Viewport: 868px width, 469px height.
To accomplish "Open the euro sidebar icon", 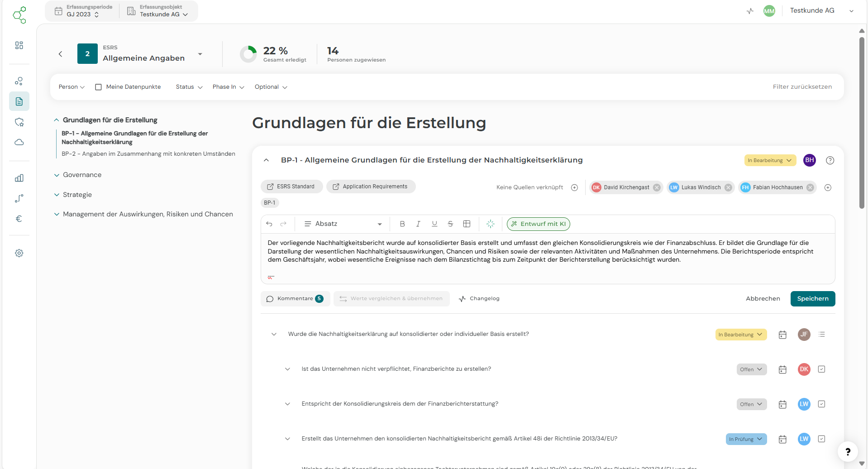I will pyautogui.click(x=19, y=219).
